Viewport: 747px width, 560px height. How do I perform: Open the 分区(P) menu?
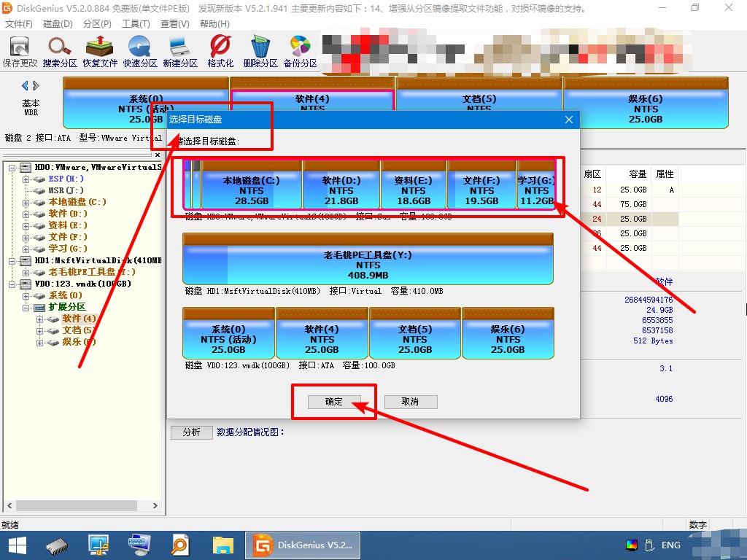[x=97, y=24]
